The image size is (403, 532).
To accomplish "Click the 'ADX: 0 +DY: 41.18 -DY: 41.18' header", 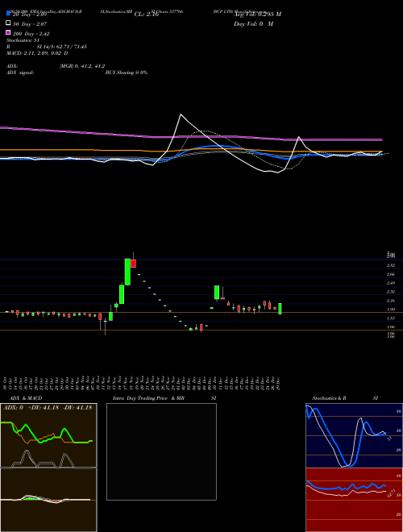I will (48, 408).
